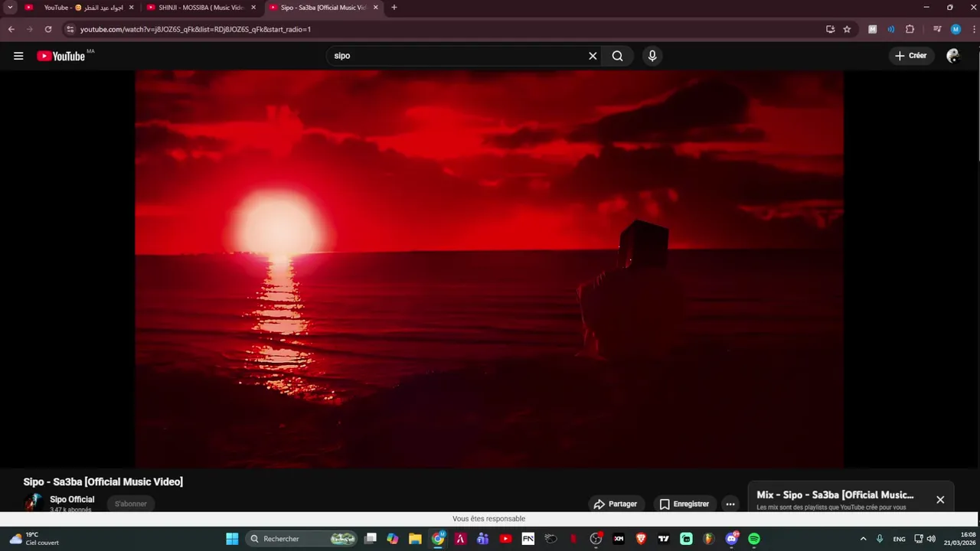
Task: Click the Créer button
Action: pyautogui.click(x=910, y=56)
